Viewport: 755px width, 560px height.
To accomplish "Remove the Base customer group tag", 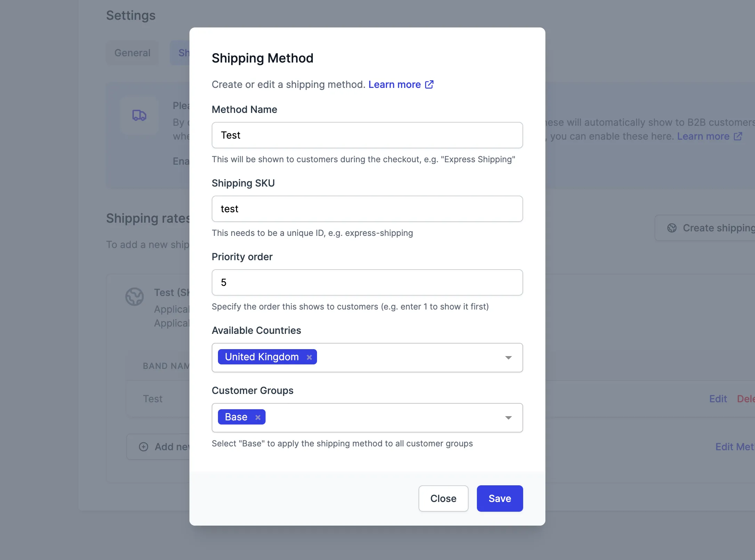I will pos(258,417).
